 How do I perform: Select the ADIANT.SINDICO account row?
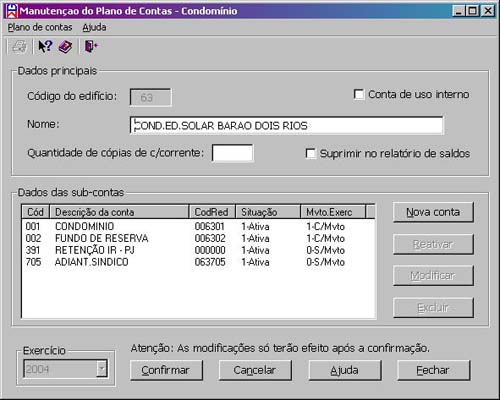[x=198, y=262]
